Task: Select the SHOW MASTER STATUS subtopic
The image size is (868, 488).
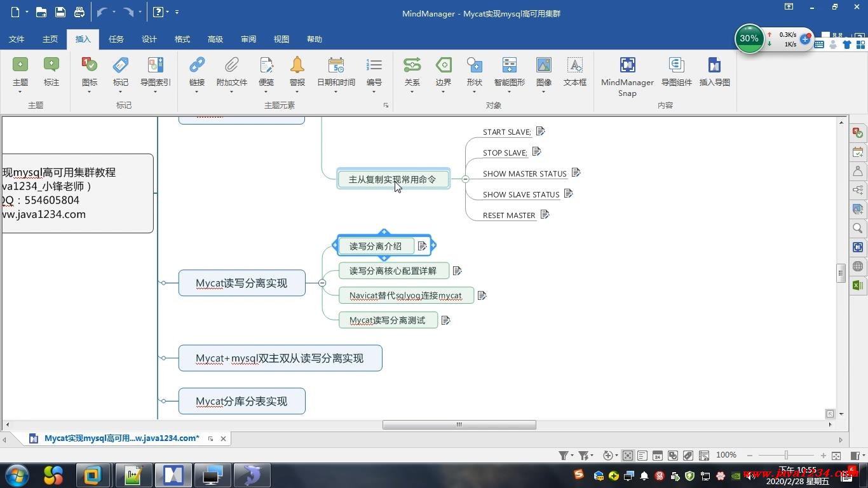Action: point(524,173)
